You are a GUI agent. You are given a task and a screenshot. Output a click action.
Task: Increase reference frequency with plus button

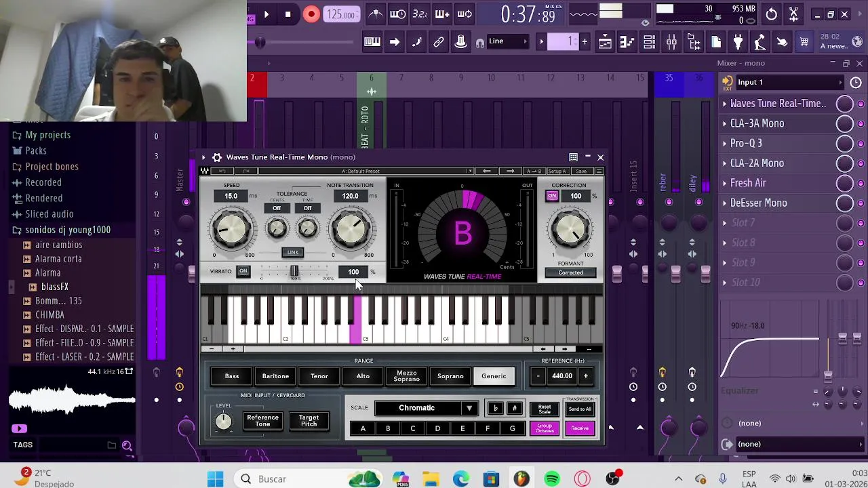(x=586, y=376)
